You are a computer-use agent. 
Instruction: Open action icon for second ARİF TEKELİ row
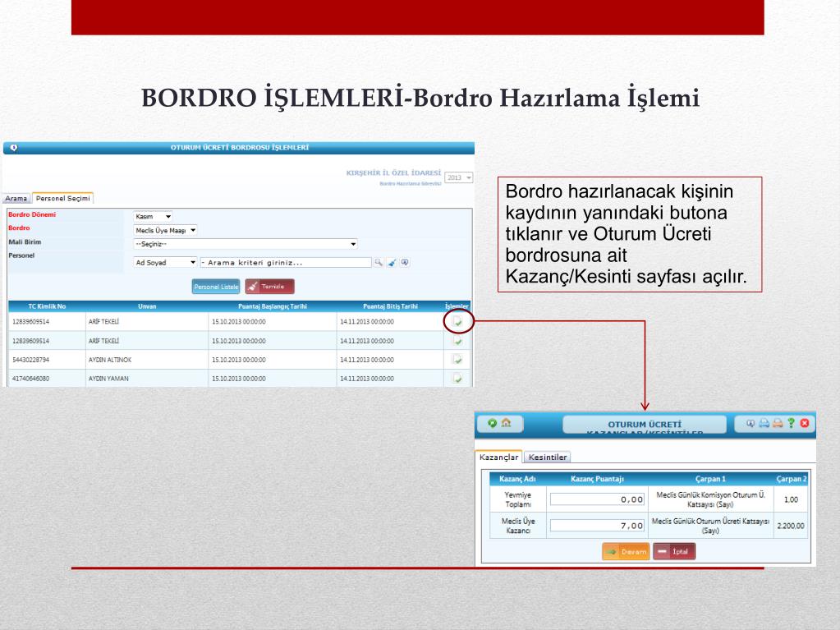(x=457, y=341)
